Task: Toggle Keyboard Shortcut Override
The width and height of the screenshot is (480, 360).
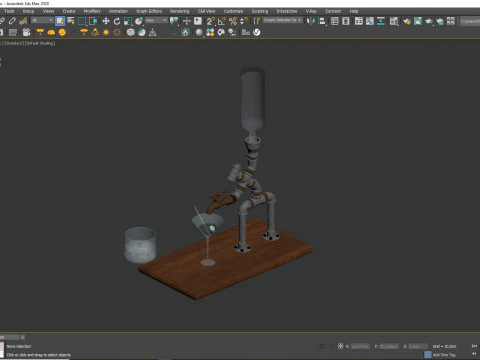Action: tap(198, 21)
